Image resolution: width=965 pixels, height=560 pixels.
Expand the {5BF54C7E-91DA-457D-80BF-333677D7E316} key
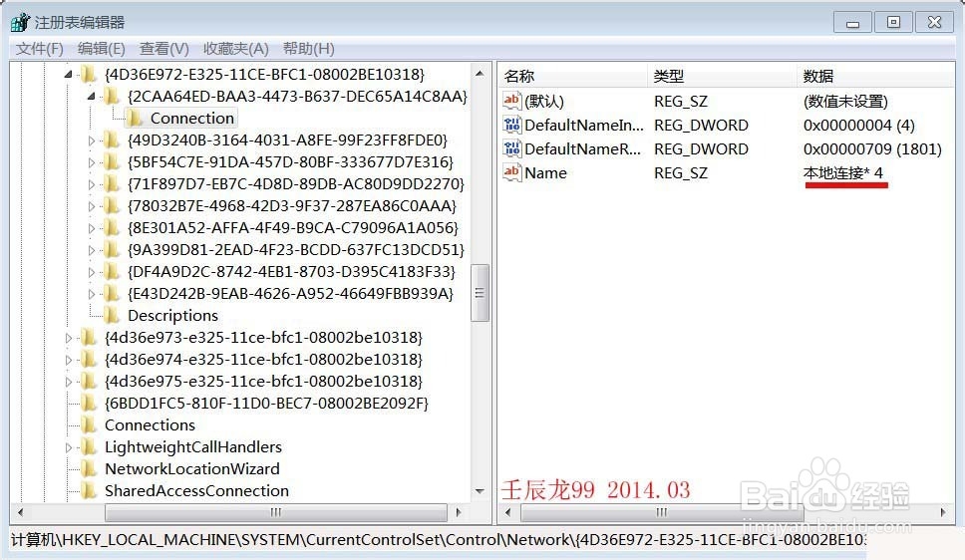coord(91,162)
